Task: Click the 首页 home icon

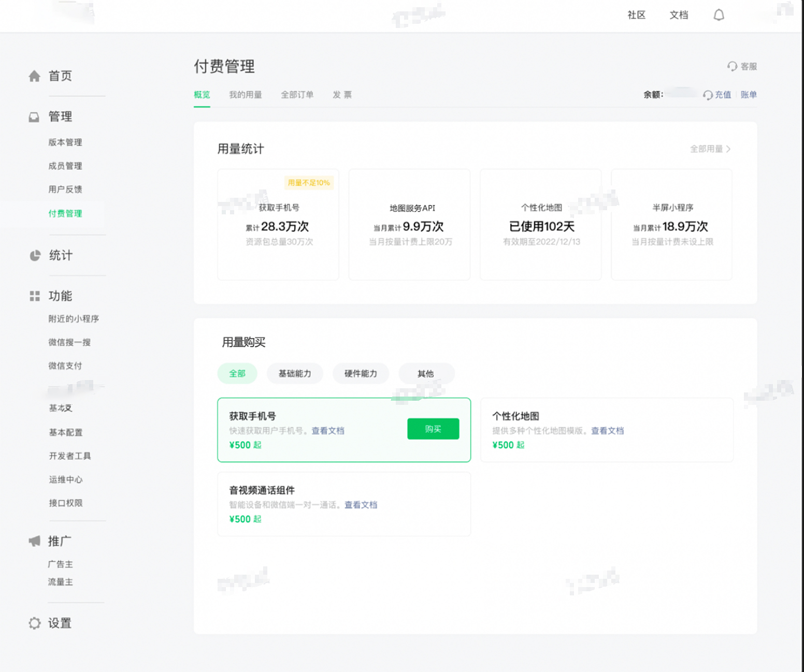Action: click(x=34, y=76)
